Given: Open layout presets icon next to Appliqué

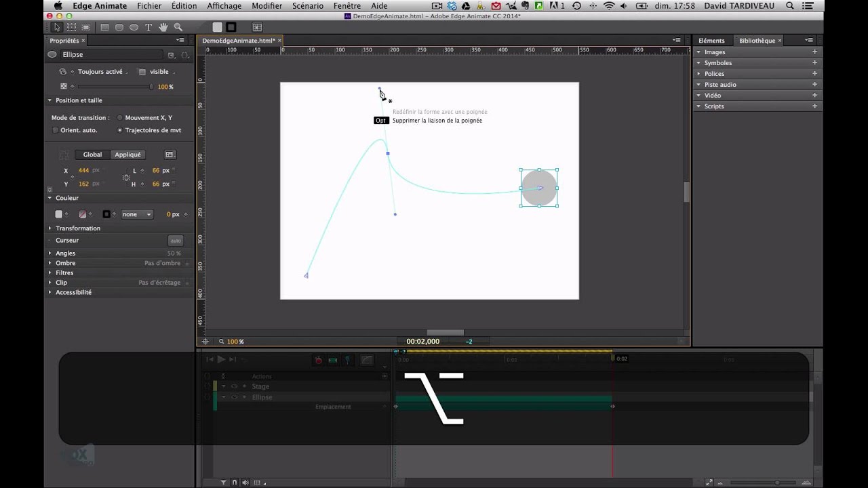Looking at the screenshot, I should pyautogui.click(x=170, y=155).
